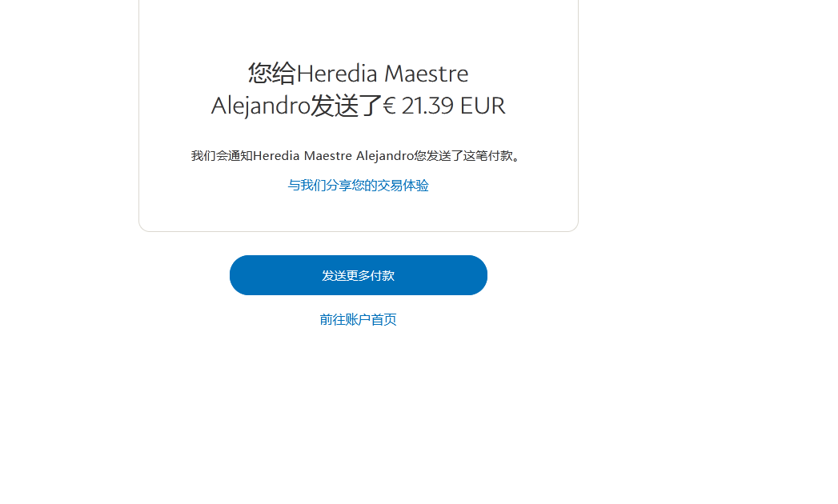Image resolution: width=838 pixels, height=504 pixels.
Task: Click the 您给 characters at heading start
Action: (272, 74)
